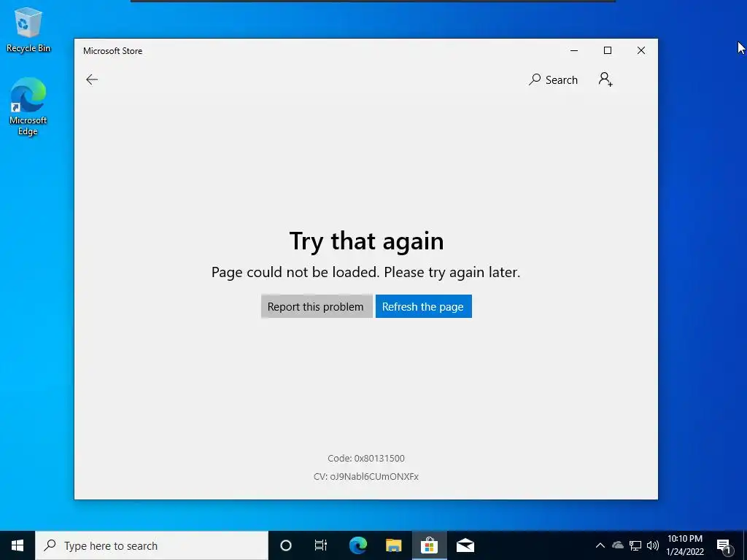Select the error code 0x80131500 text
The width and height of the screenshot is (747, 560).
(366, 458)
